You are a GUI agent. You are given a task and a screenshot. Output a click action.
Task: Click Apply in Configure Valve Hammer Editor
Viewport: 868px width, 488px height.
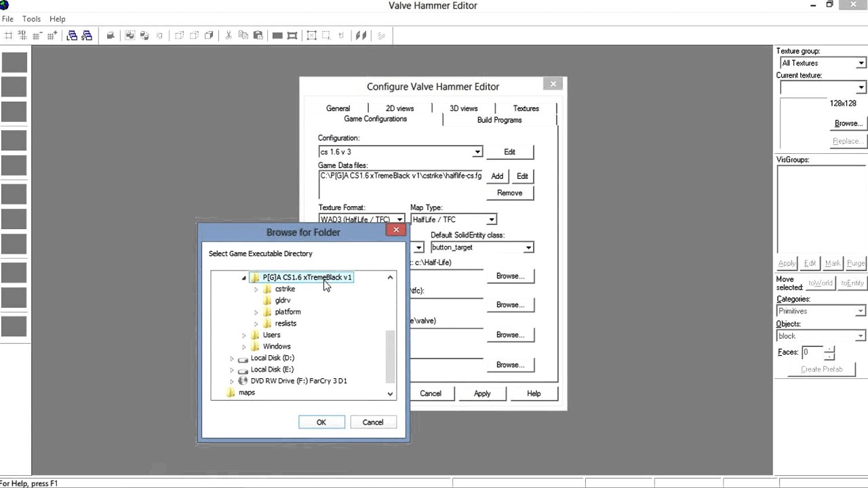tap(482, 393)
